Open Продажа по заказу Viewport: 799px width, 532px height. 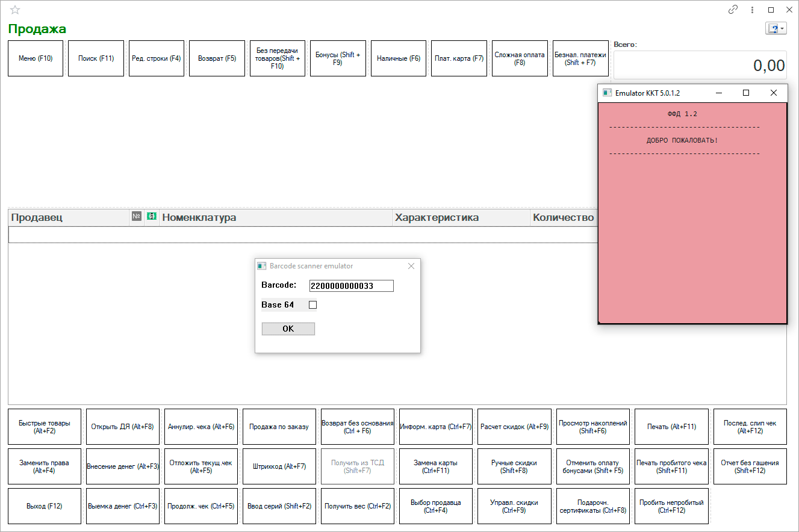tap(279, 427)
